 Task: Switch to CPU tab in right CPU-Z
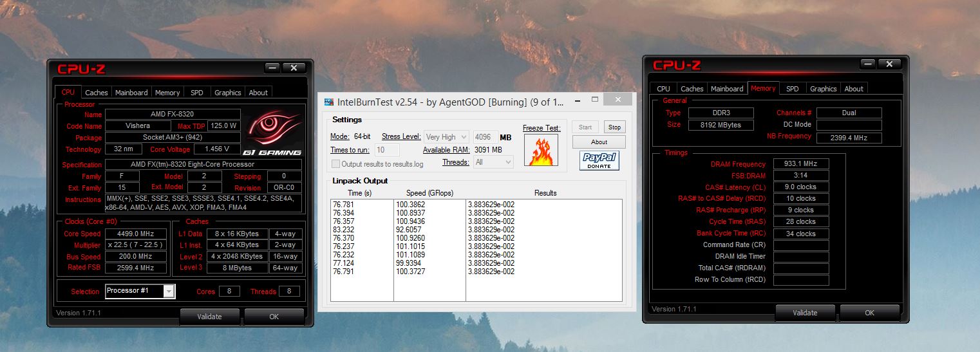(x=664, y=89)
